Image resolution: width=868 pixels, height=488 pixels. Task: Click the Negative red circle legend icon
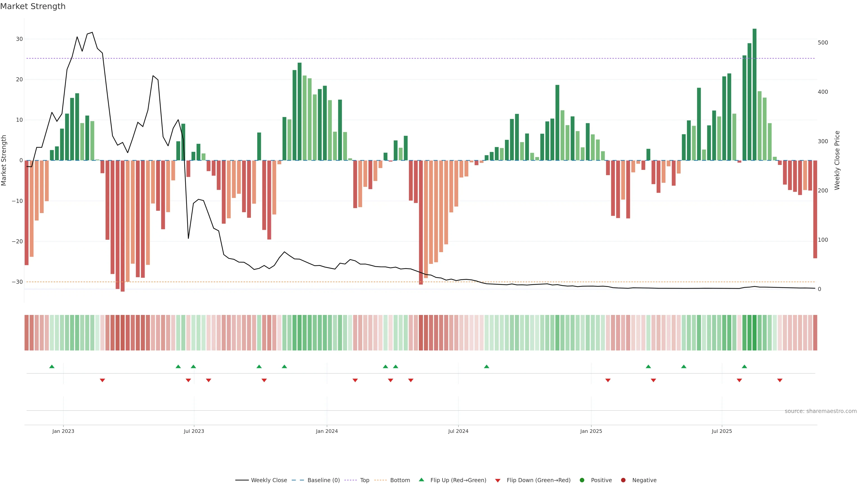pos(623,480)
